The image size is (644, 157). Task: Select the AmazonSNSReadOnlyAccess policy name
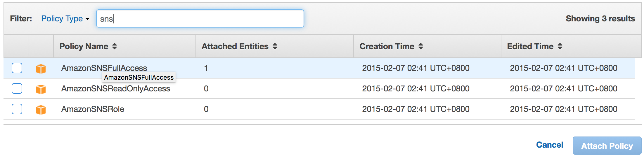click(116, 88)
